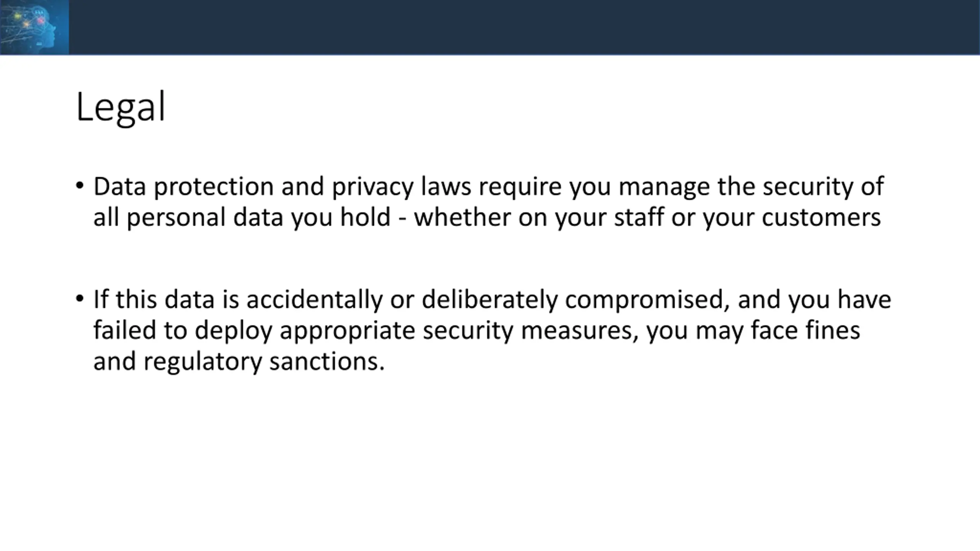Click the word 'Data' in first bullet

[120, 186]
